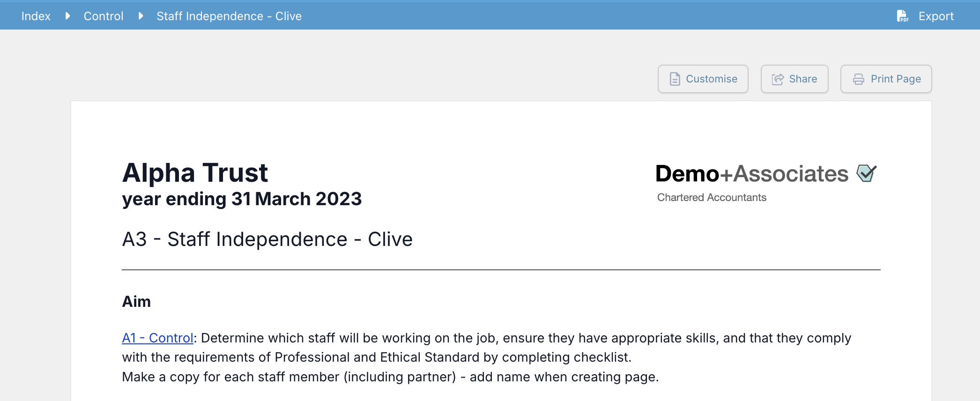This screenshot has height=401, width=980.
Task: Open the Customise button
Action: coord(703,79)
